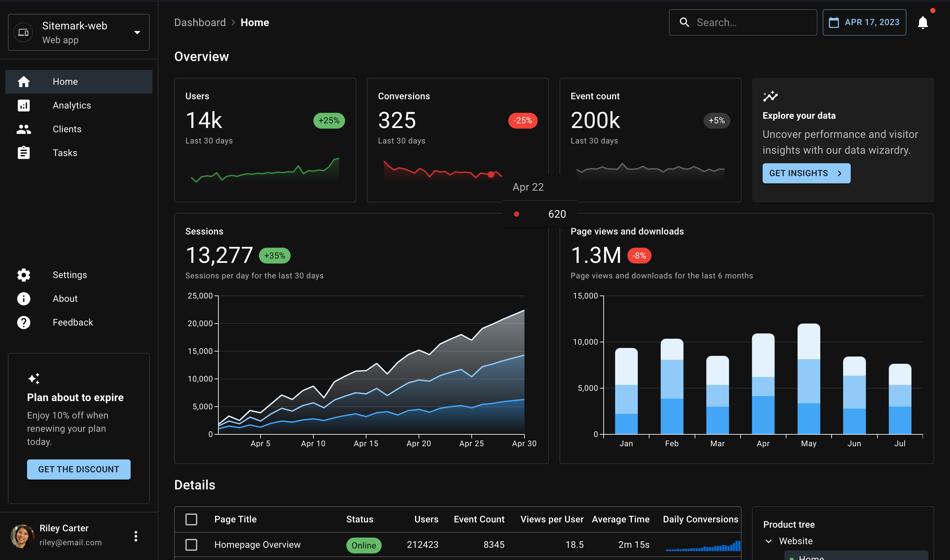
Task: Select the Homepage Overview row checkbox
Action: [191, 544]
